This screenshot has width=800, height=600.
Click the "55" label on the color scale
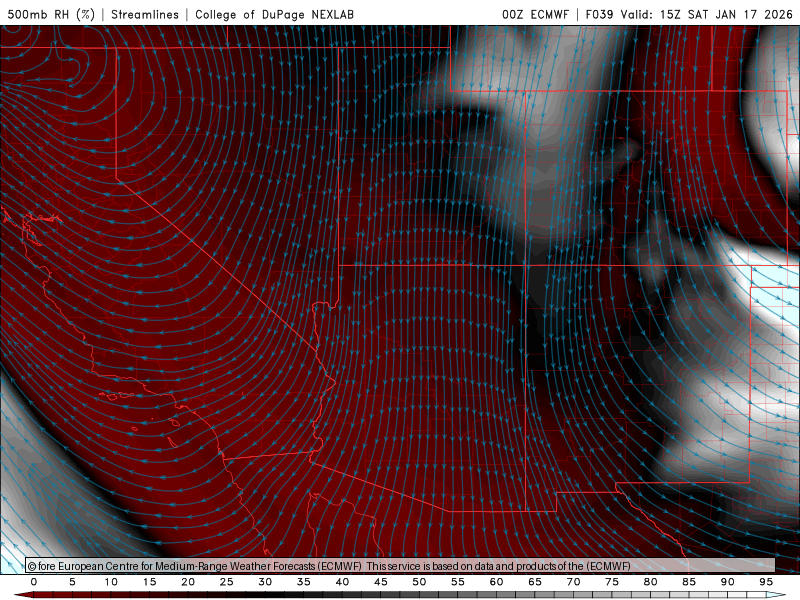458,582
